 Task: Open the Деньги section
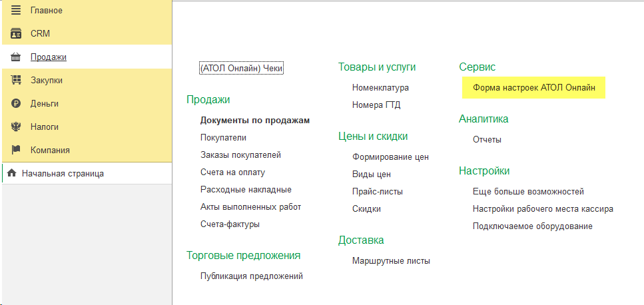click(x=45, y=103)
